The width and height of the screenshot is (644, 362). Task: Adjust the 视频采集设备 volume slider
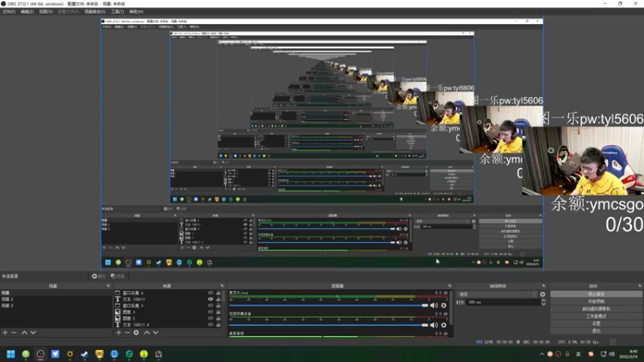(x=328, y=325)
